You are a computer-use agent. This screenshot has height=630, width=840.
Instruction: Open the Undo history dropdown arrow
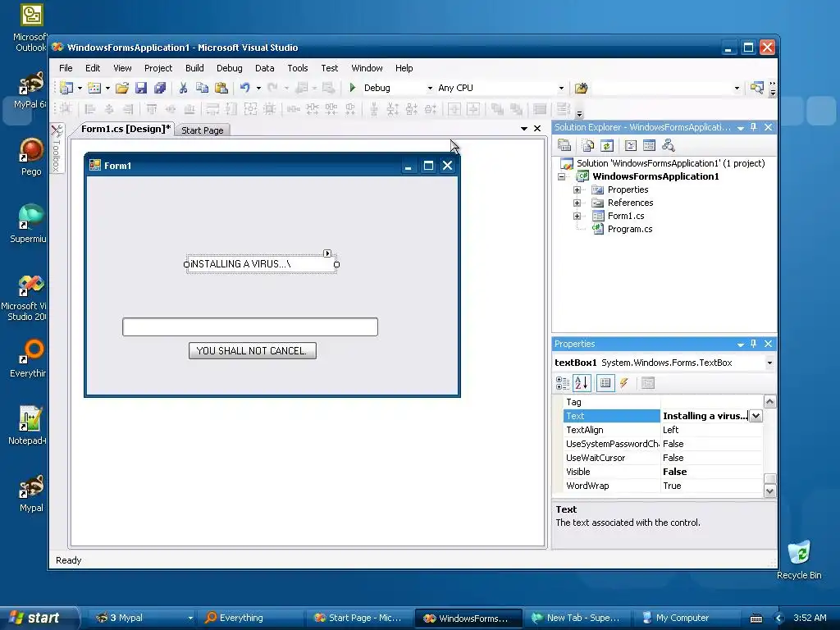[x=258, y=88]
